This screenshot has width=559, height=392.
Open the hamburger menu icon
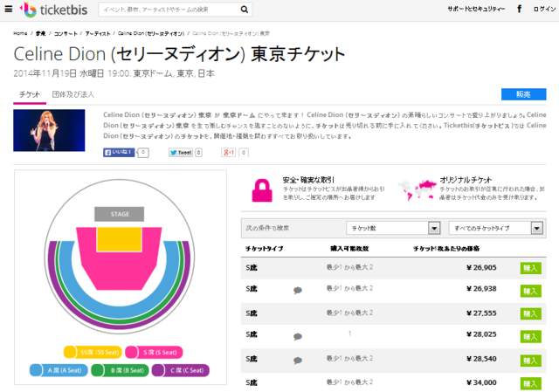[x=9, y=9]
